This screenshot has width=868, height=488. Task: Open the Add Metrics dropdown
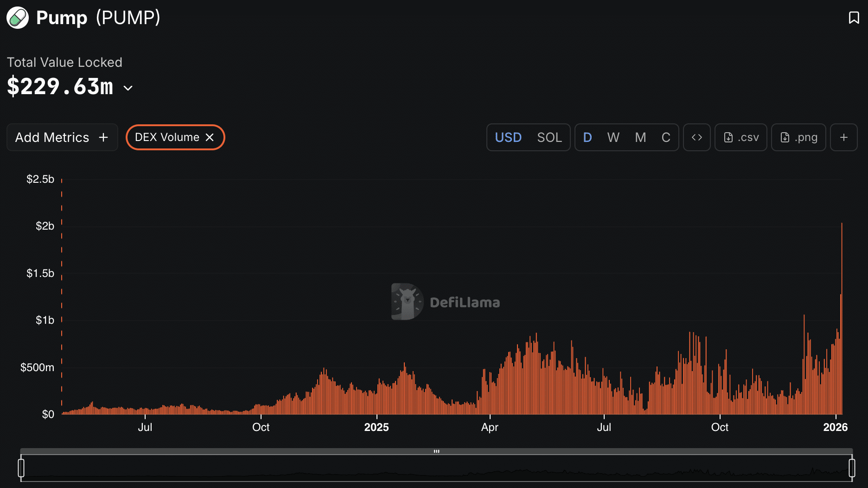tap(62, 137)
